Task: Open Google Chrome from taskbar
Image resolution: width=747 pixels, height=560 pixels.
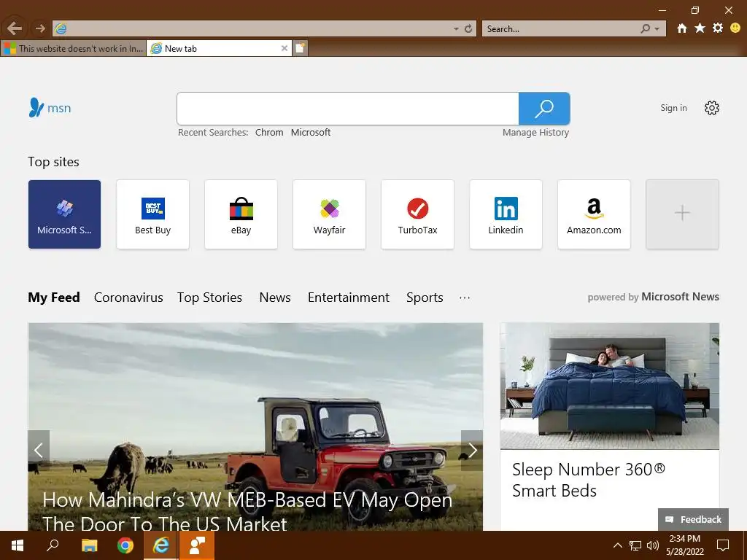Action: coord(125,545)
